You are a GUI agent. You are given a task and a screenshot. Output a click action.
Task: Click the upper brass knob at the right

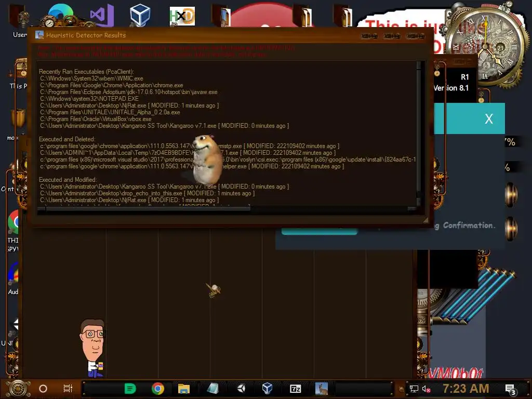pyautogui.click(x=511, y=194)
